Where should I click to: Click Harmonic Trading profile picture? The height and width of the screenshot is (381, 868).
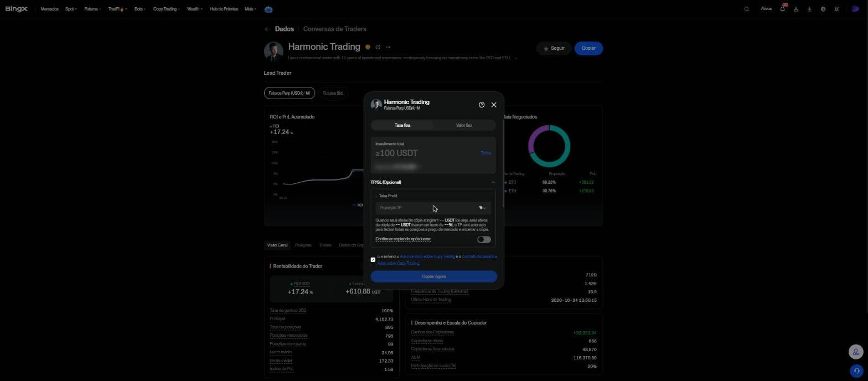pos(273,51)
